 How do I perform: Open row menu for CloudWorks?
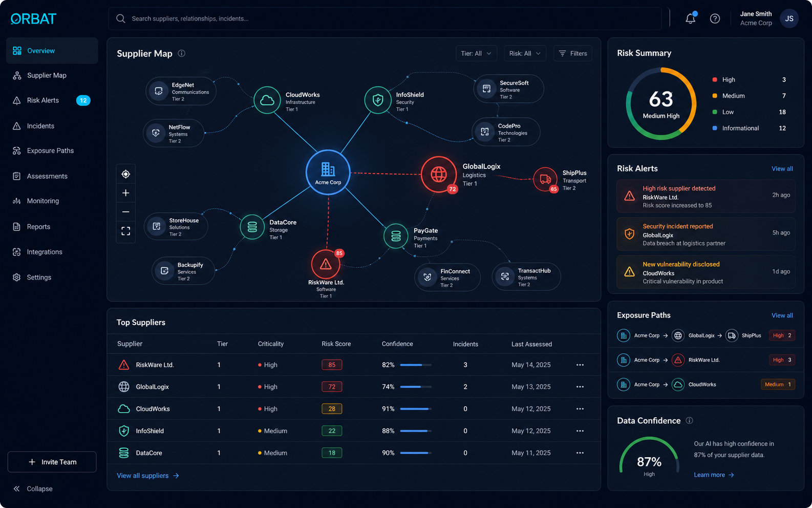(580, 409)
